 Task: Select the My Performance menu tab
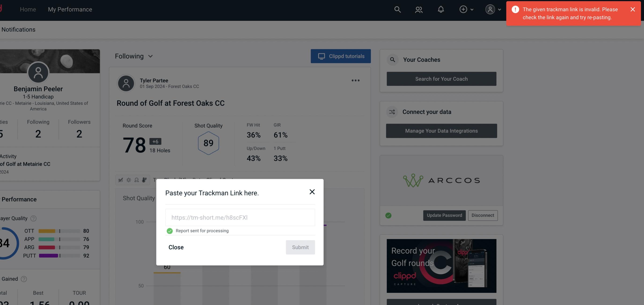(70, 9)
